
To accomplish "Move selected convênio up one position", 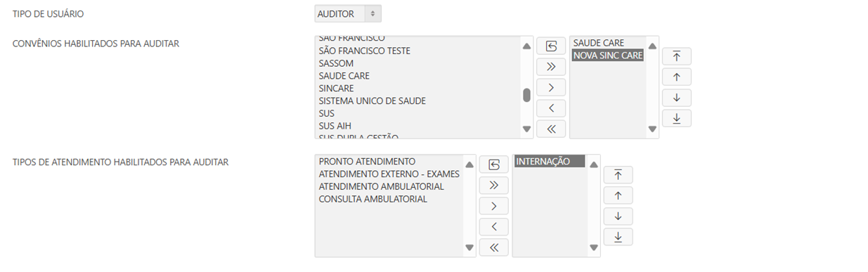I will [x=677, y=77].
